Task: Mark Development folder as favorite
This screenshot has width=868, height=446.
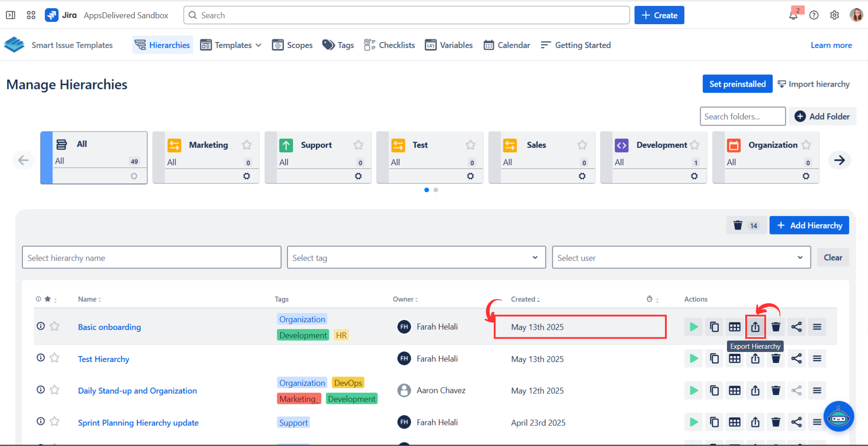Action: tap(695, 145)
